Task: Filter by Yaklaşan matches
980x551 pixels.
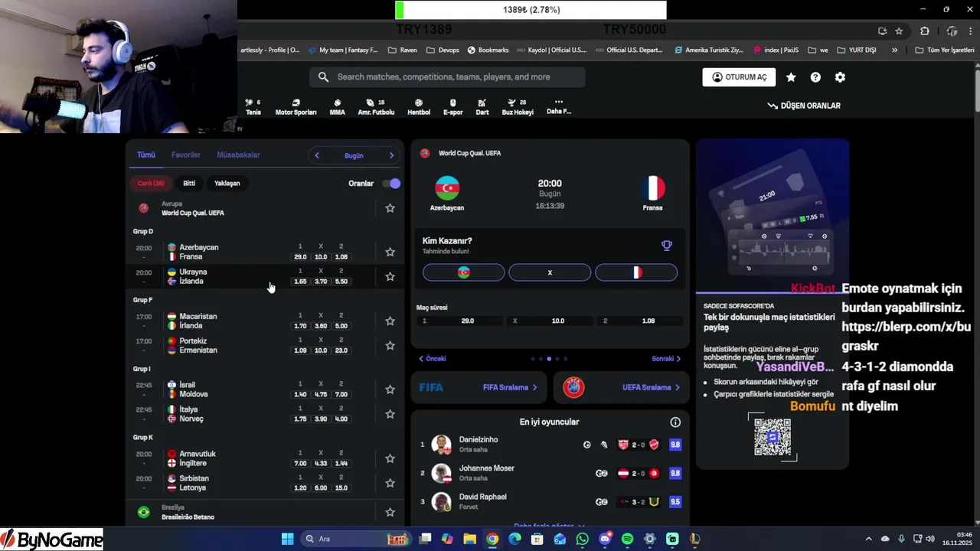Action: [227, 184]
